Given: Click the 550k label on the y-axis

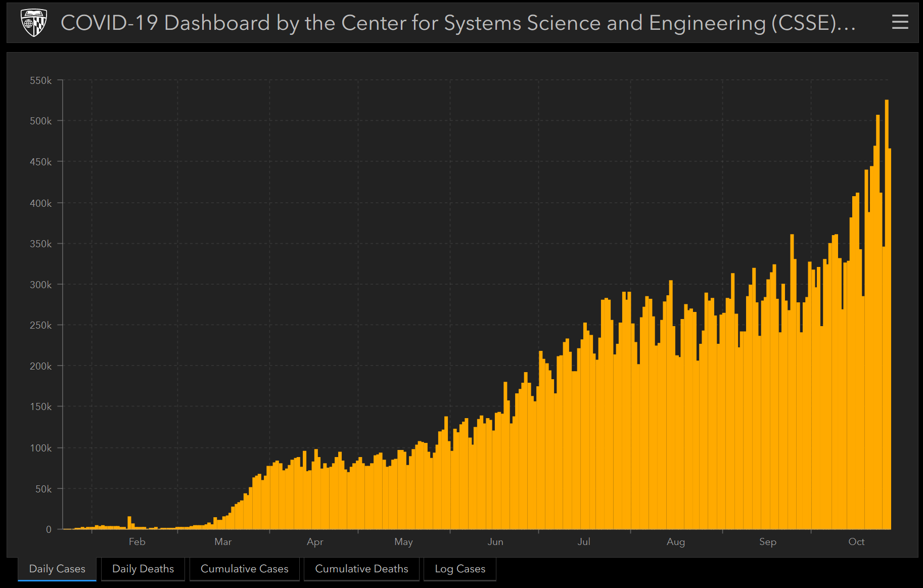Looking at the screenshot, I should coord(40,80).
